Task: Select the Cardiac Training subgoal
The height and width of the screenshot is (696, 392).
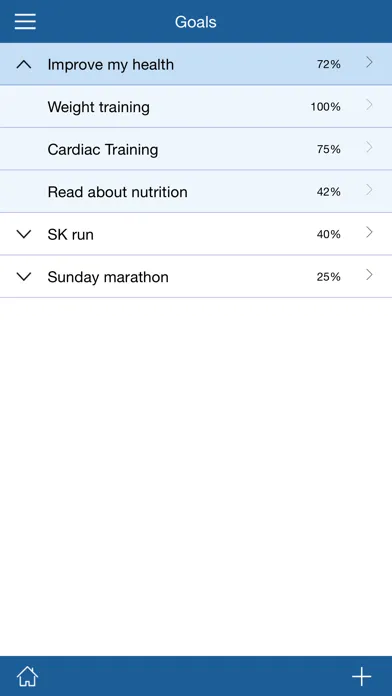Action: 196,149
